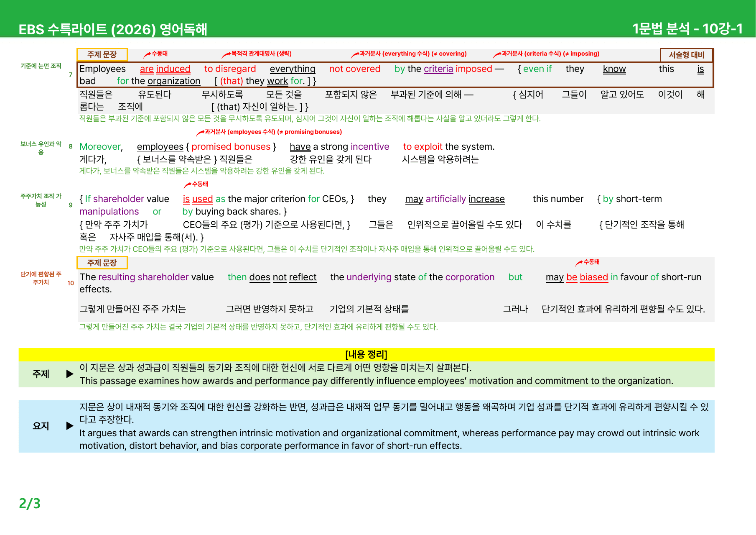Click the yellow '[내용 정리]' heading

point(367,355)
